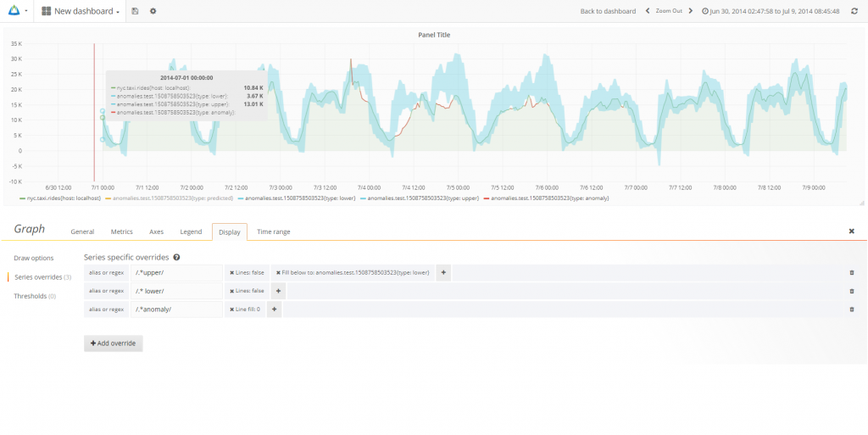Click the save dashboard floppy icon
This screenshot has width=868, height=435.
(x=135, y=11)
